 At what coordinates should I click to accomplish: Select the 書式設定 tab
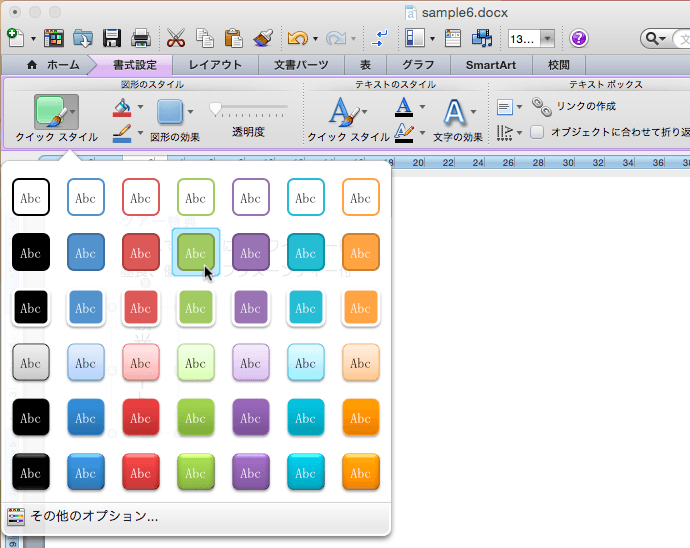[x=134, y=65]
